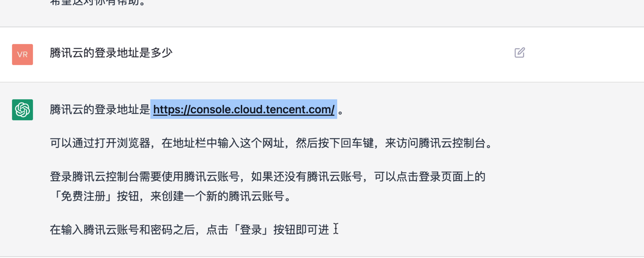644x258 pixels.
Task: Click the green ChatGPT logo avatar
Action: pos(22,110)
